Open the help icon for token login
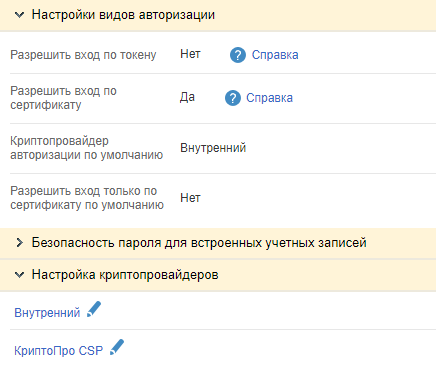The width and height of the screenshot is (436, 369). tap(238, 55)
